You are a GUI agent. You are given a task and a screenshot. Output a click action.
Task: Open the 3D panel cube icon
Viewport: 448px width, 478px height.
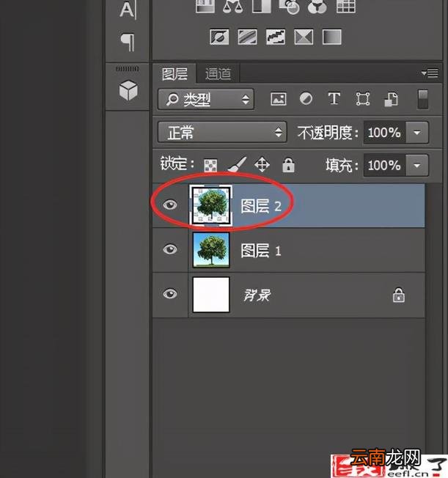128,90
